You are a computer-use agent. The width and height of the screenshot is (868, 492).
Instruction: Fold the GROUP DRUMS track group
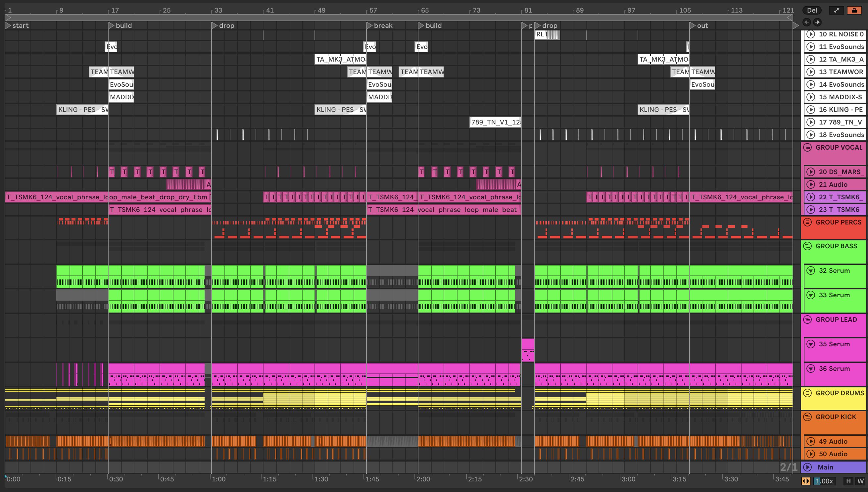coord(807,393)
